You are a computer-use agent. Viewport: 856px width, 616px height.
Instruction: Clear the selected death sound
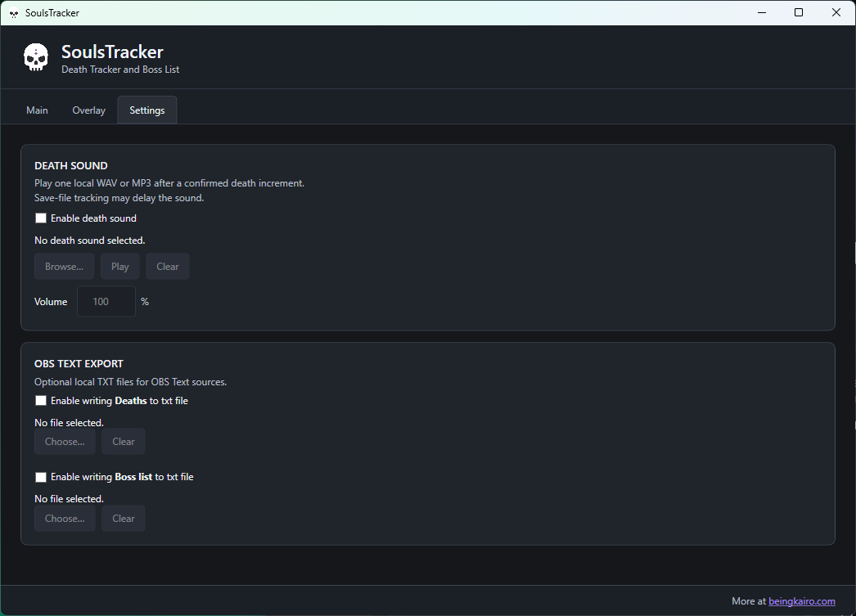[x=168, y=266]
